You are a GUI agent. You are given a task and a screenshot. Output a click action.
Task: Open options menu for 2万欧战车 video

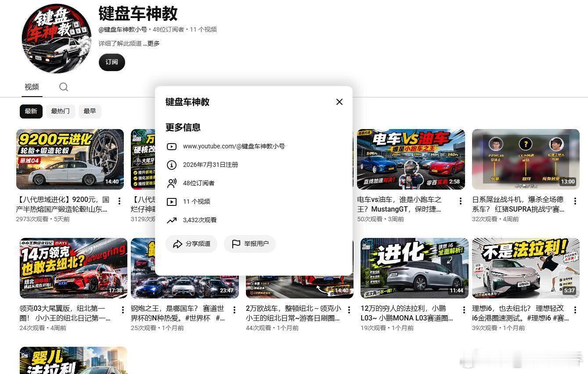point(349,310)
